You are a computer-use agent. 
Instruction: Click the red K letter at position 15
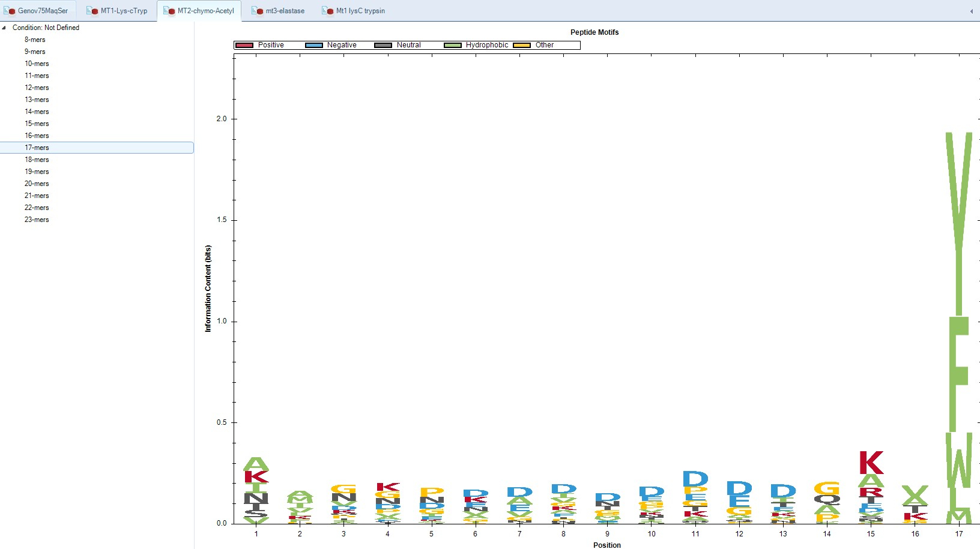871,463
